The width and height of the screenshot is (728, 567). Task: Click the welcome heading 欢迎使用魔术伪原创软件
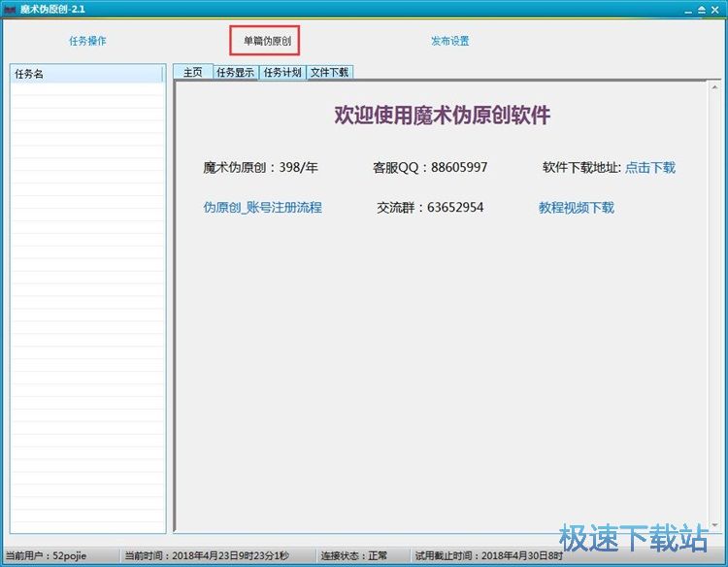coord(442,116)
